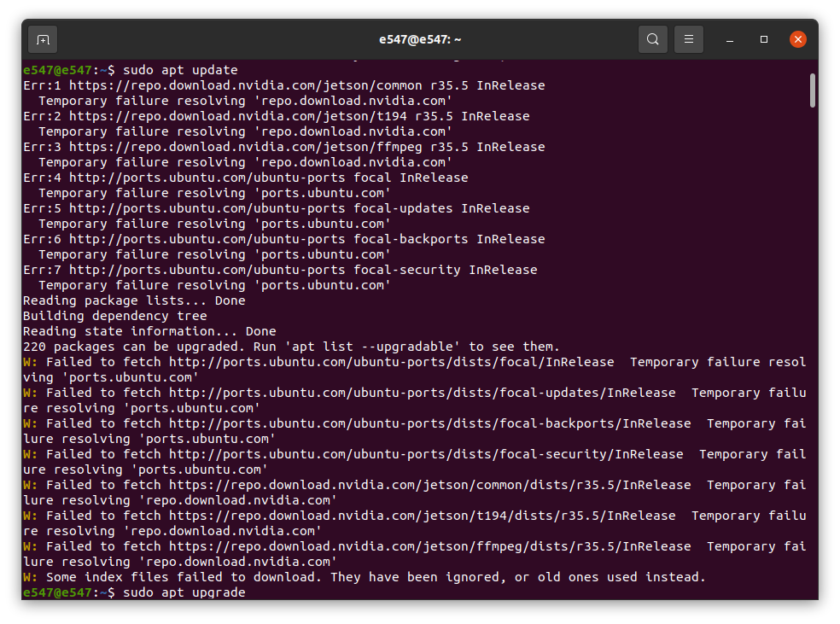840x624 pixels.
Task: Open the terminal search tool
Action: coord(652,39)
